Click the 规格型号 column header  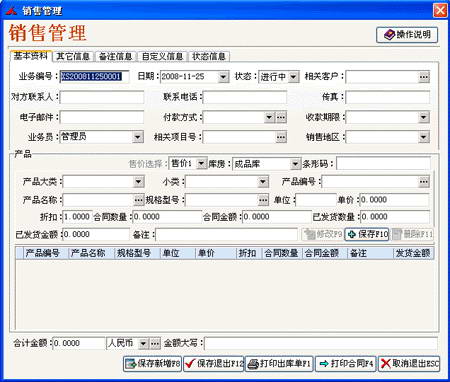tap(137, 253)
